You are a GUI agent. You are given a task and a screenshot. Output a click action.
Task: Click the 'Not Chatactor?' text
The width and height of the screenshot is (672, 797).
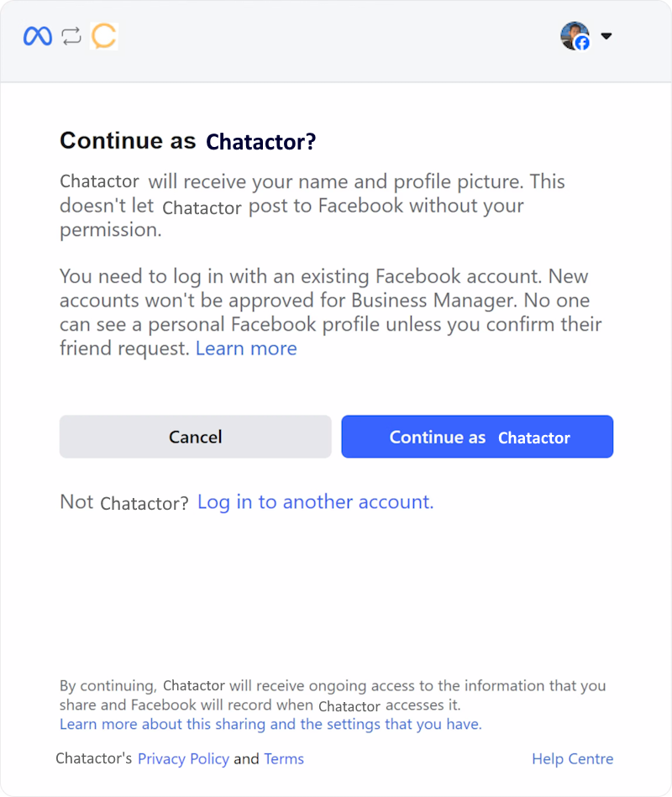click(x=123, y=502)
